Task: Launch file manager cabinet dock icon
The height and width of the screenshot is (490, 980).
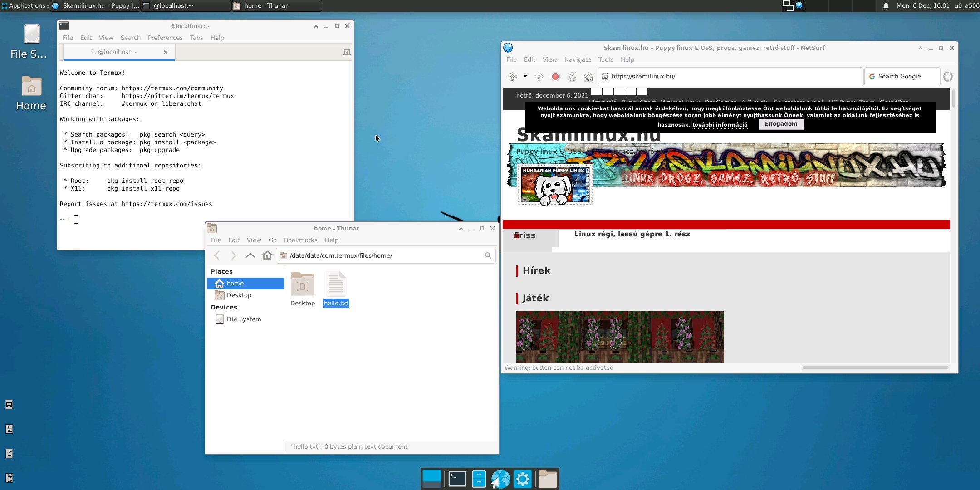Action: (x=479, y=479)
